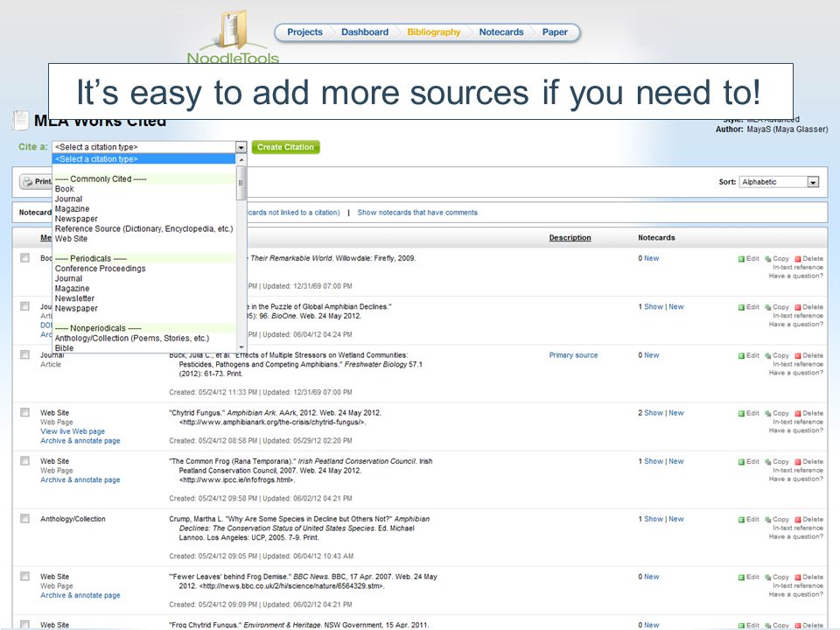The height and width of the screenshot is (630, 840).
Task: Check the box for Frog Chytrid Fungus entry
Action: tap(24, 624)
